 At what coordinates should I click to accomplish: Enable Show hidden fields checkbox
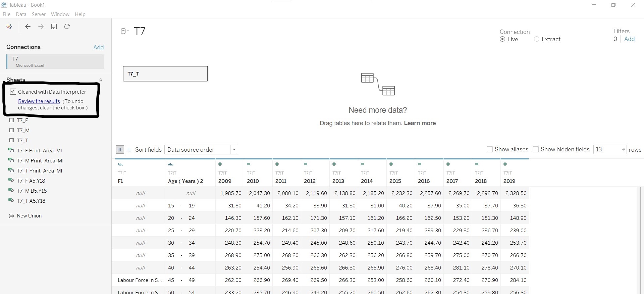point(536,149)
